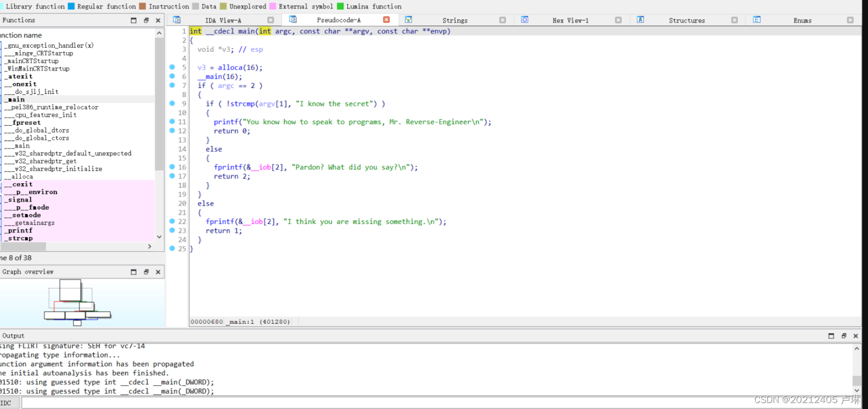868x409 pixels.
Task: Close the Output panel
Action: click(x=856, y=336)
